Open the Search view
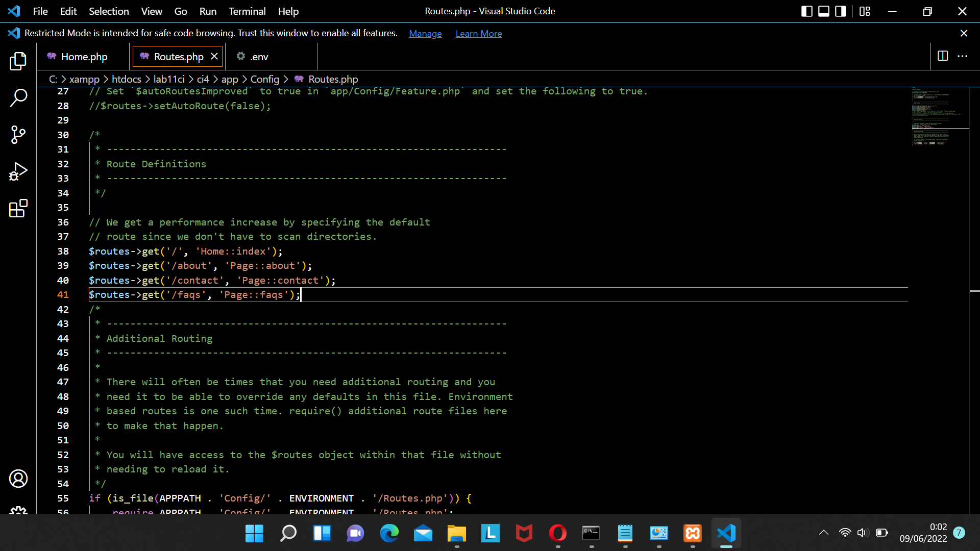The width and height of the screenshot is (980, 551). coord(18,98)
